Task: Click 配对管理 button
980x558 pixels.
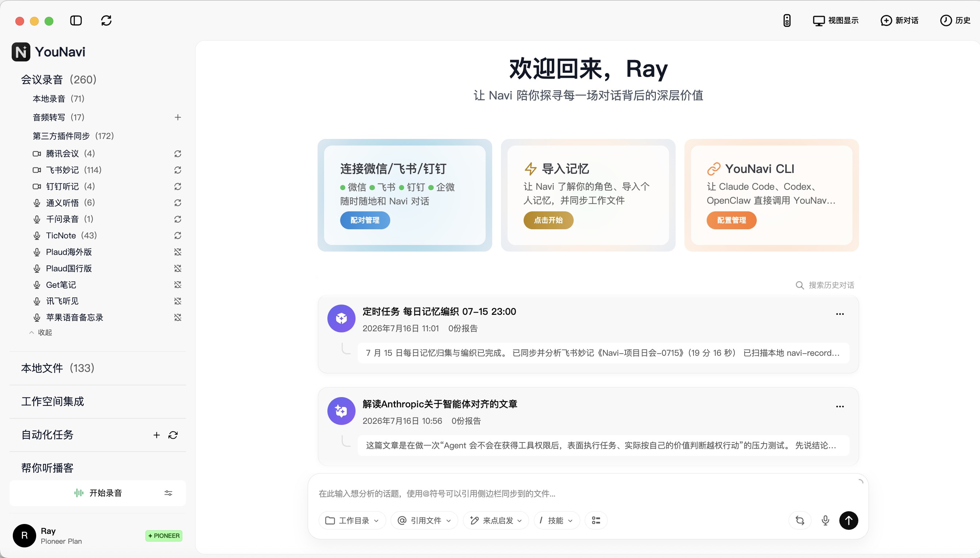Action: [x=365, y=220]
